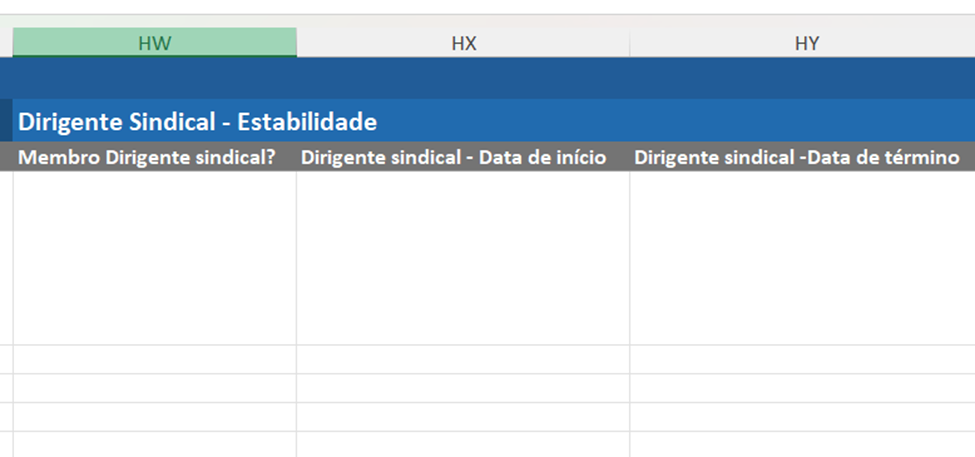This screenshot has width=975, height=457.
Task: Click the tall empty cell under "Membro Dirigente sindical?"
Action: point(155,257)
